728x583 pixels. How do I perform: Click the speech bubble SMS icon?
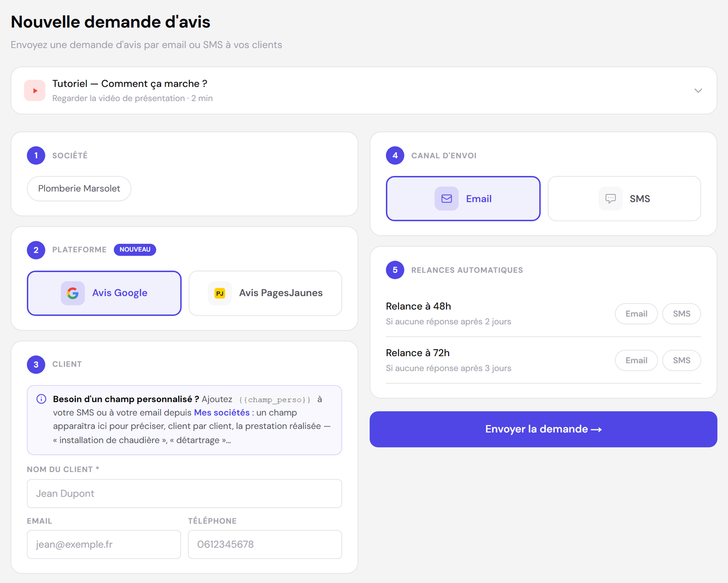tap(611, 199)
